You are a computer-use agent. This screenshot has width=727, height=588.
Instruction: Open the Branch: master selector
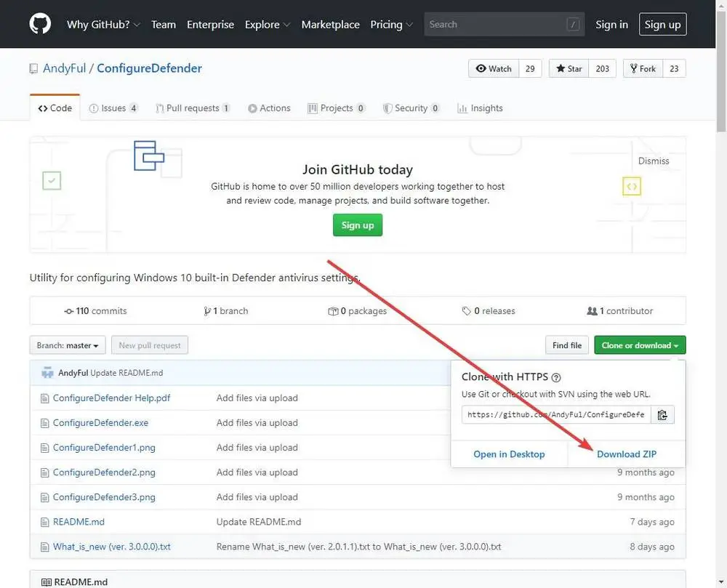pos(68,345)
